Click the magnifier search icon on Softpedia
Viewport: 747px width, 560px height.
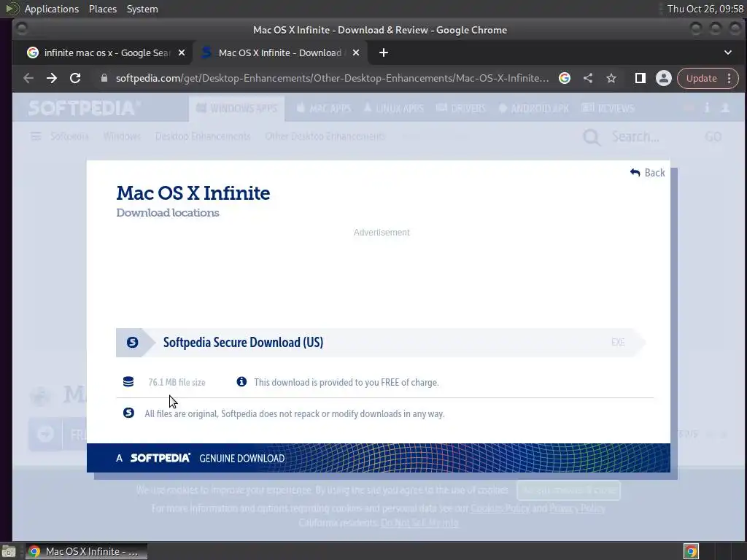pyautogui.click(x=592, y=137)
